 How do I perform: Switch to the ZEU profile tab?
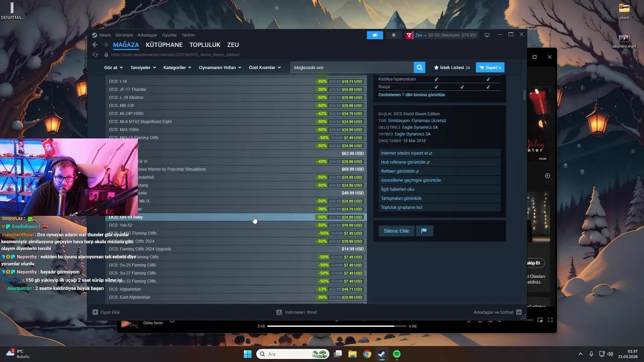[x=233, y=45]
